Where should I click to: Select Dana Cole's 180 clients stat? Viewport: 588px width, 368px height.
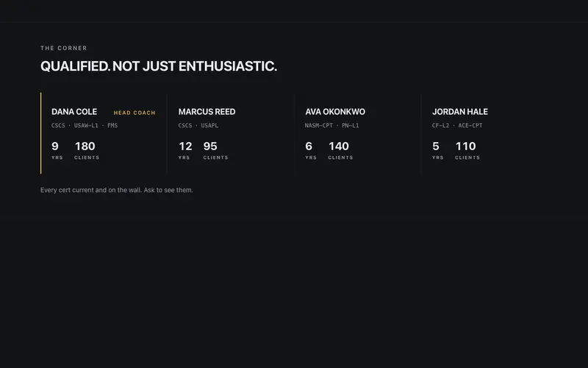(x=87, y=150)
